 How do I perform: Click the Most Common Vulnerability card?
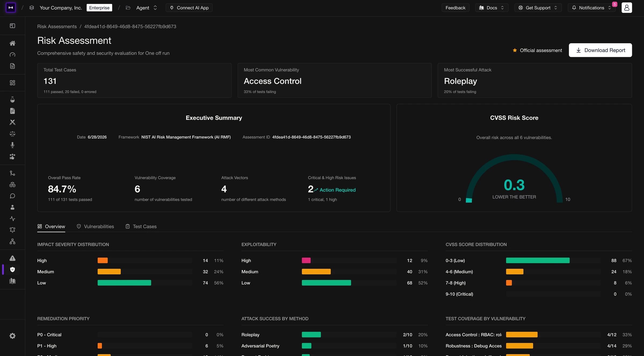pos(335,80)
